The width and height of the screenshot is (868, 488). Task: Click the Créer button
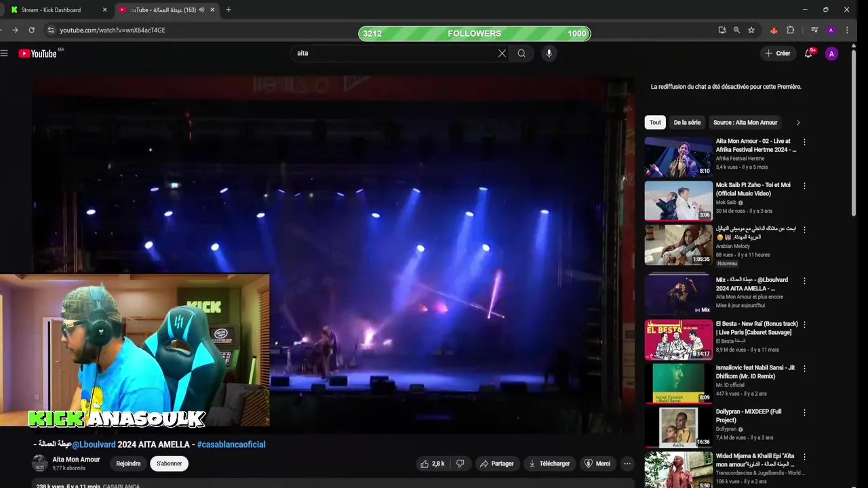(778, 54)
